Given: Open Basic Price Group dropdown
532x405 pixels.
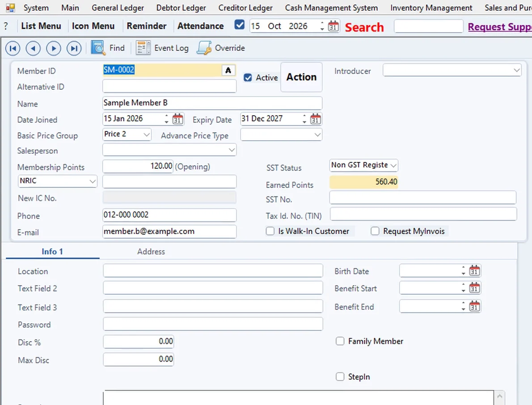Looking at the screenshot, I should click(x=147, y=134).
